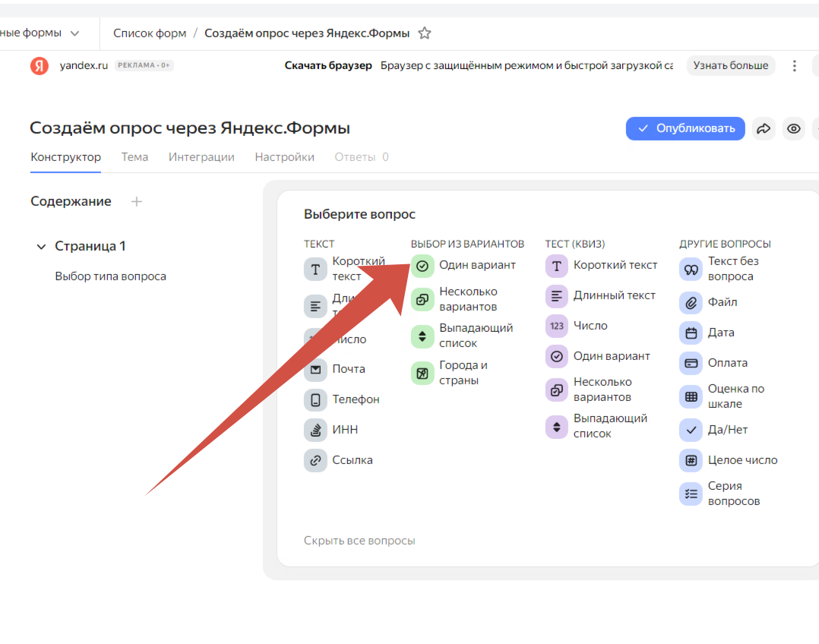Viewport: 819px width, 644px height.
Task: Click the Yandex logo in the ad
Action: (x=40, y=66)
